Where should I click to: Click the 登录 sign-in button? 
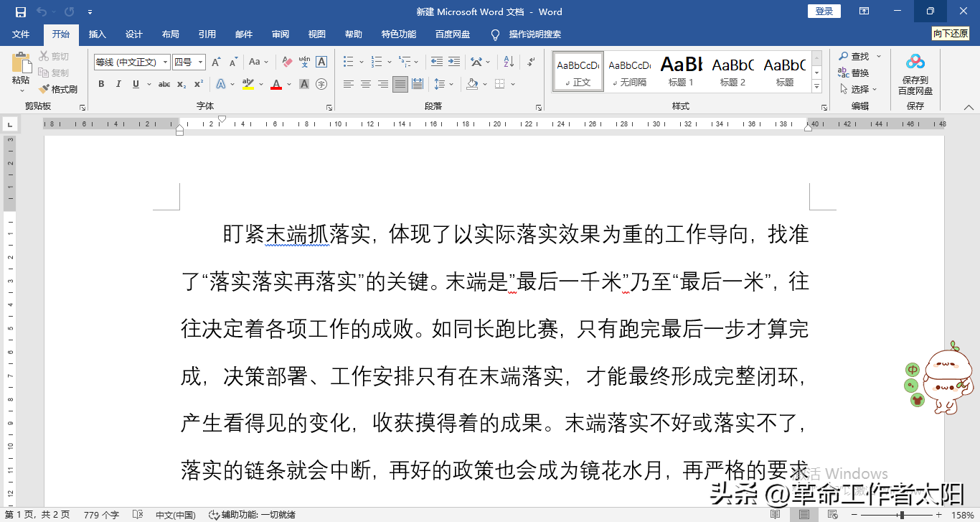[824, 11]
